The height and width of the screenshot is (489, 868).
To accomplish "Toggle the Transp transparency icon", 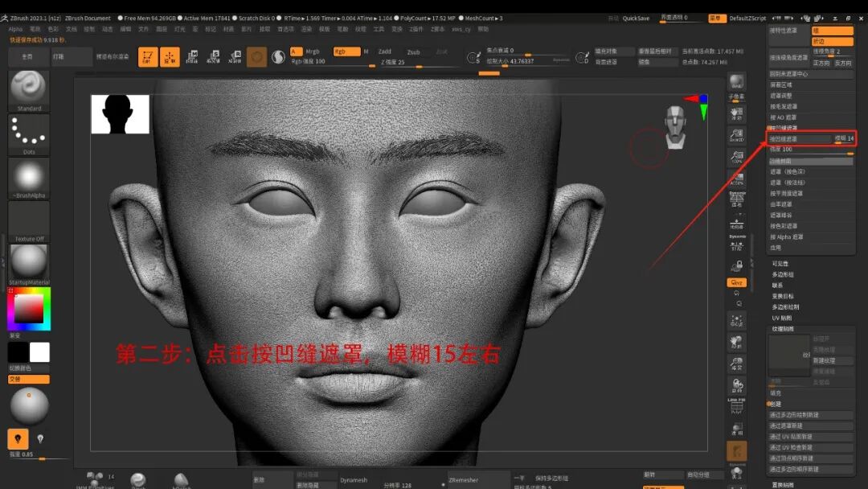I will 737,429.
